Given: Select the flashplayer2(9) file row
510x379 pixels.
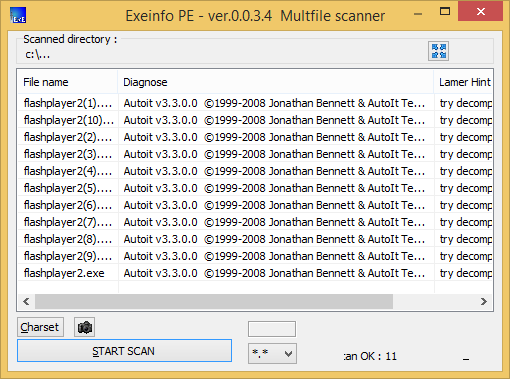Looking at the screenshot, I should (x=255, y=256).
